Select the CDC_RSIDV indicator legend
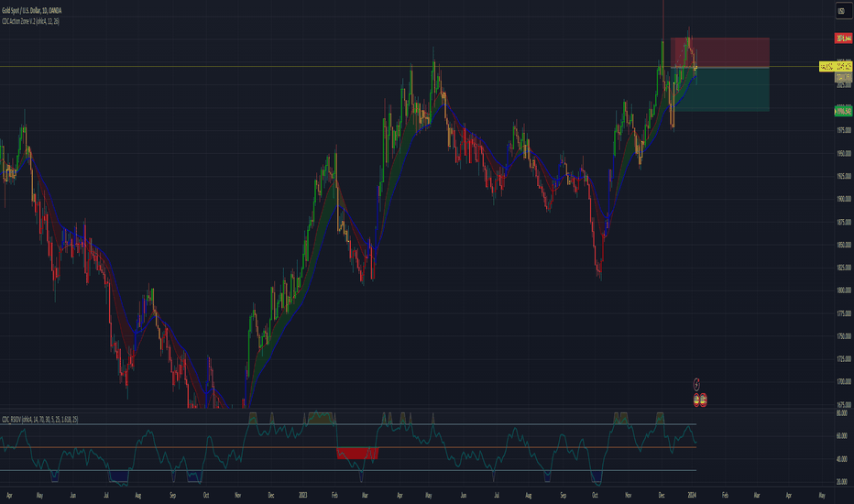The image size is (854, 504). pos(39,419)
